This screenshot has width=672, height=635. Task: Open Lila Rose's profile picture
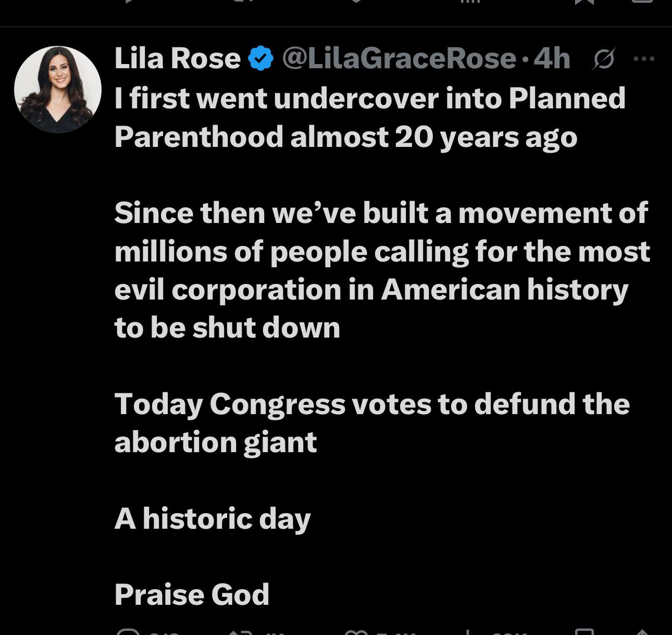pos(57,89)
